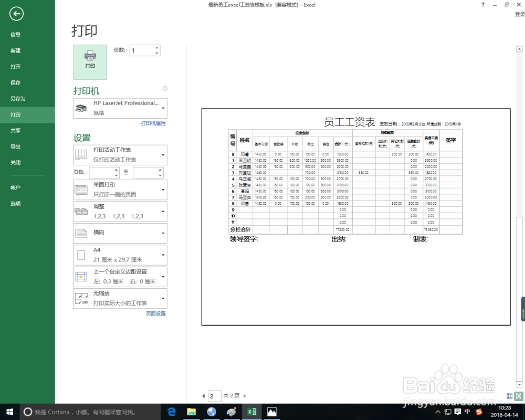The width and height of the screenshot is (525, 420).
Task: Click the current page number box
Action: [x=215, y=396]
